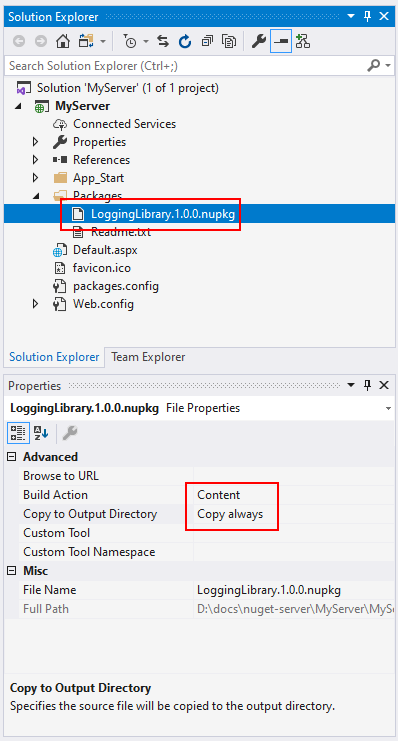Image resolution: width=398 pixels, height=741 pixels.
Task: Expand the Web.config node
Action: 35,304
